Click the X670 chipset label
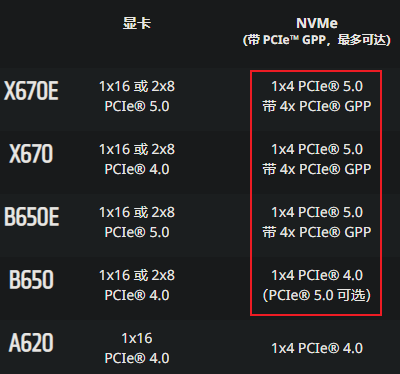Viewport: 400px width, 374px height. [x=31, y=154]
